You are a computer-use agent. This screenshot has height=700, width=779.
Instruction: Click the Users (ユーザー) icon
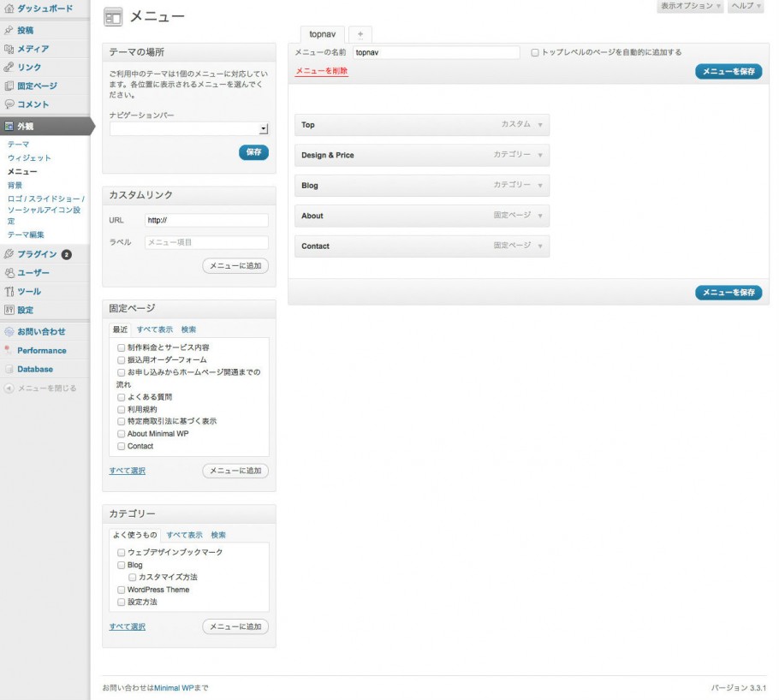(9, 273)
